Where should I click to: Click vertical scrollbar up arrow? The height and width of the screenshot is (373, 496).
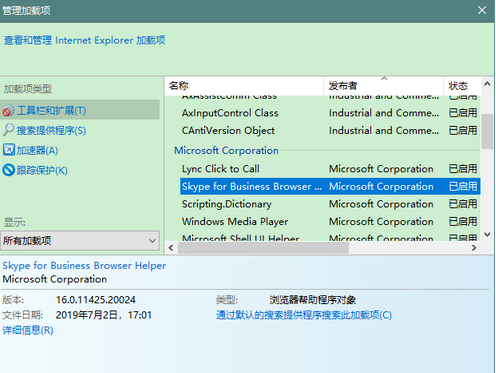(x=487, y=84)
